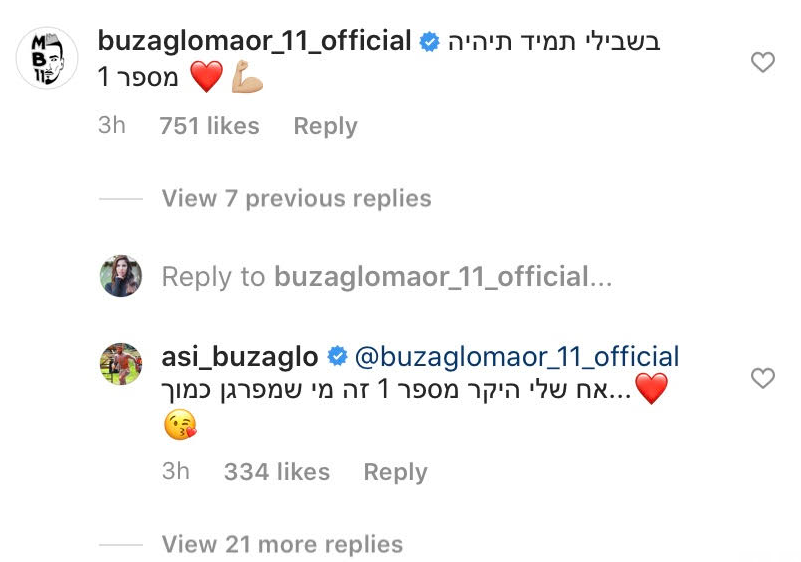Reply to the comment with 334 likes

(x=395, y=472)
